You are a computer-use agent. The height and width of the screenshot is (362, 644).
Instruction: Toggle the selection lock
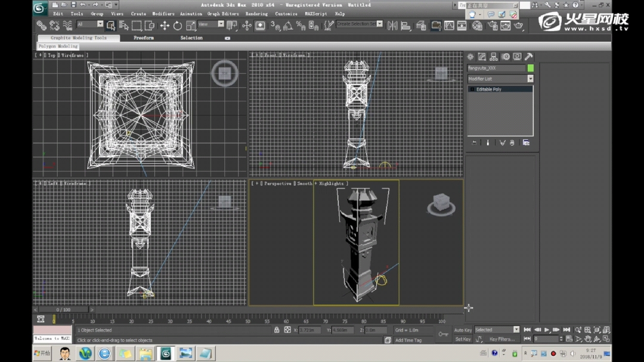277,330
